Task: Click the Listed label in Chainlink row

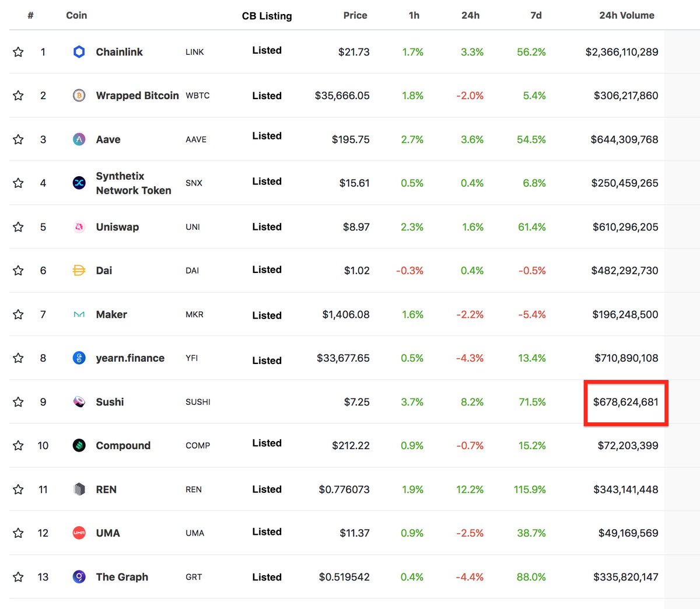Action: point(267,51)
